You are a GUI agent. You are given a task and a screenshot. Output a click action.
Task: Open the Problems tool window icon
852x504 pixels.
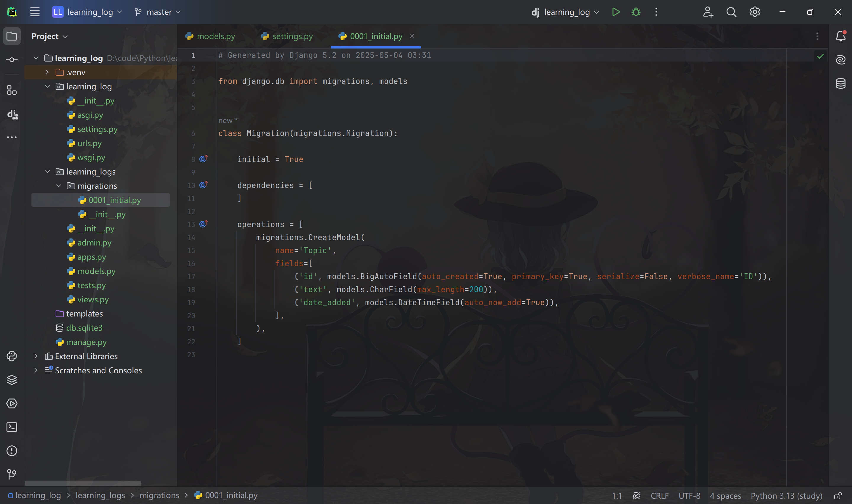(x=12, y=451)
